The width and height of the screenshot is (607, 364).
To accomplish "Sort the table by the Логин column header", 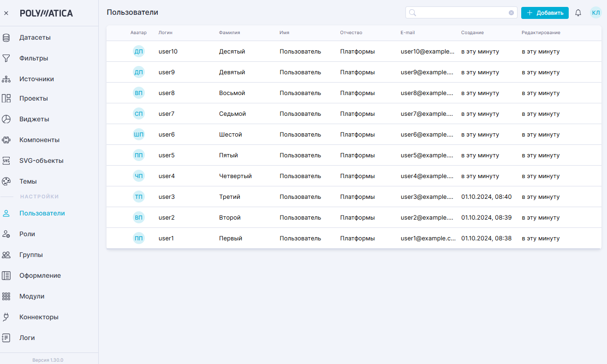I will click(x=166, y=33).
